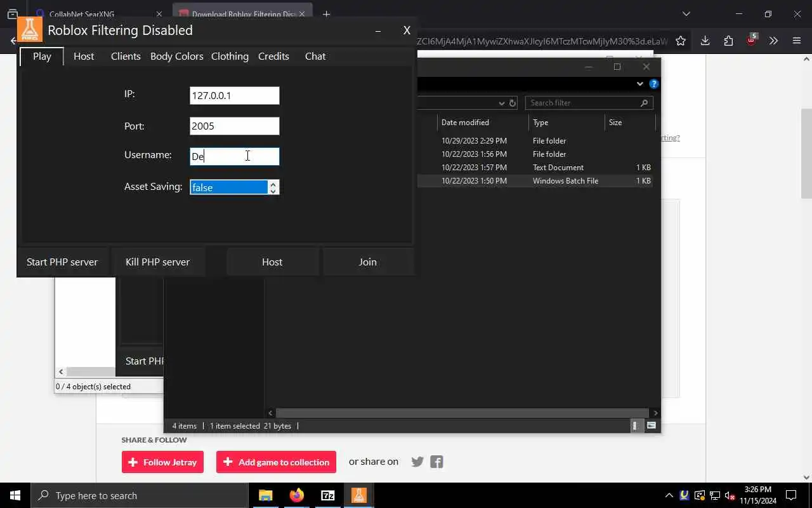Select the Text Document row
This screenshot has height=508, width=812.
[x=535, y=168]
